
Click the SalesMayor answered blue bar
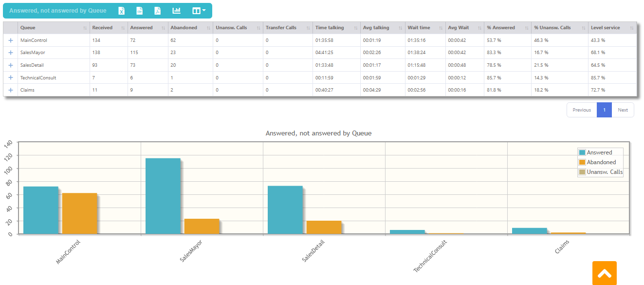coord(163,196)
